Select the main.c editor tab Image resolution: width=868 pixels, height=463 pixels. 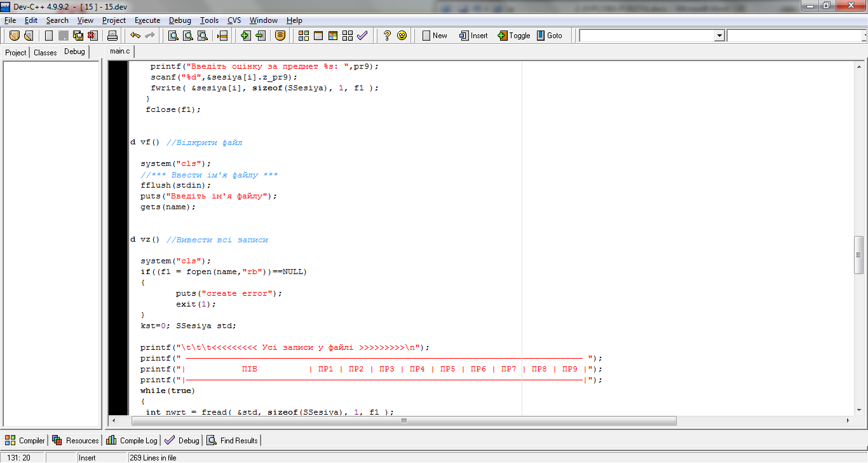point(120,52)
